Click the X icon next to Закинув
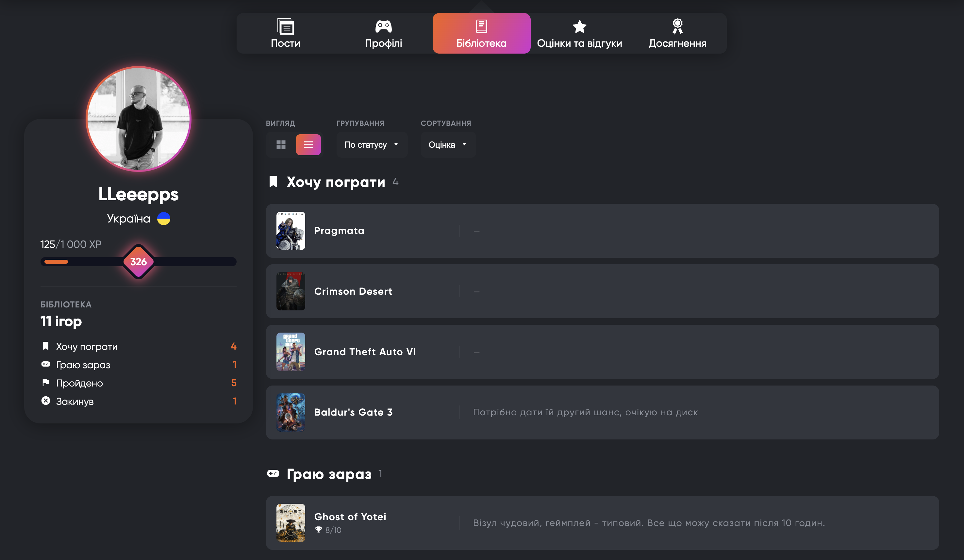This screenshot has width=964, height=560. pyautogui.click(x=46, y=401)
